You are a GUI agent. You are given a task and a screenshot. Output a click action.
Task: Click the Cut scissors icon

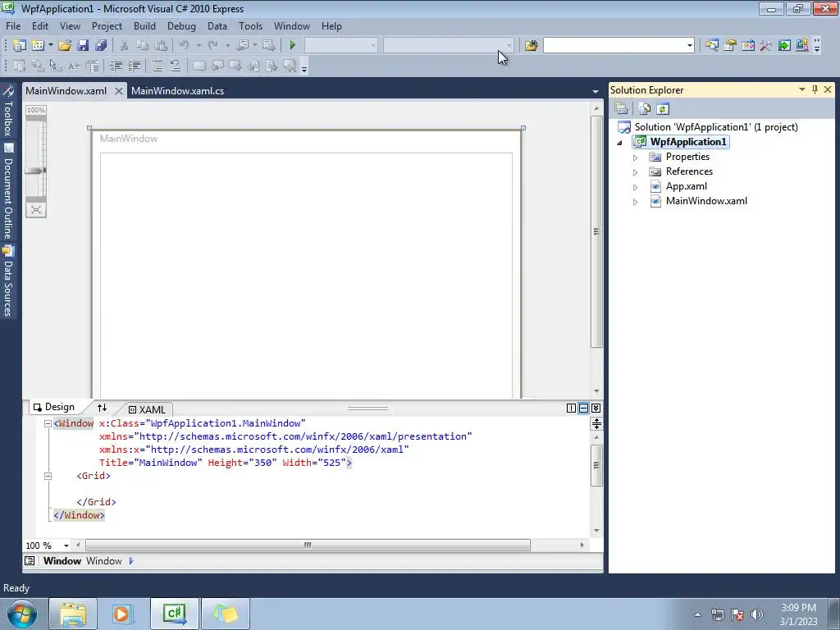(125, 46)
